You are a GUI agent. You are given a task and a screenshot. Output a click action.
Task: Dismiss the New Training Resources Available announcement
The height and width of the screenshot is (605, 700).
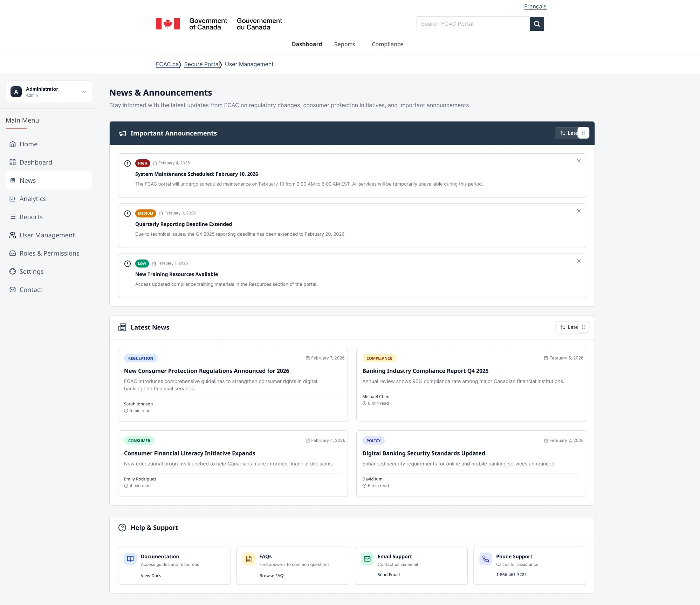tap(579, 261)
